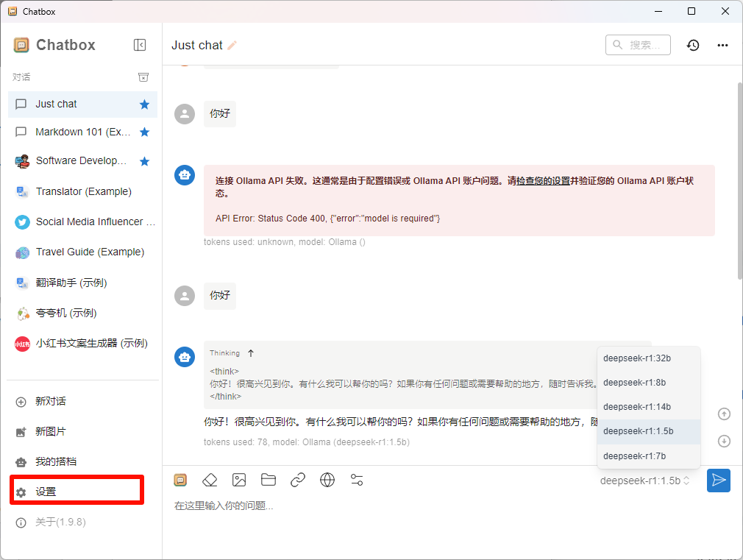This screenshot has height=560, width=743.
Task: Click the message input field
Action: coord(368,506)
